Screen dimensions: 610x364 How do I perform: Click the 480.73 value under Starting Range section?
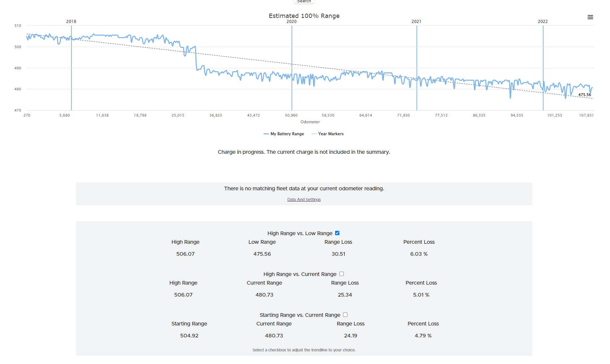[x=274, y=335]
